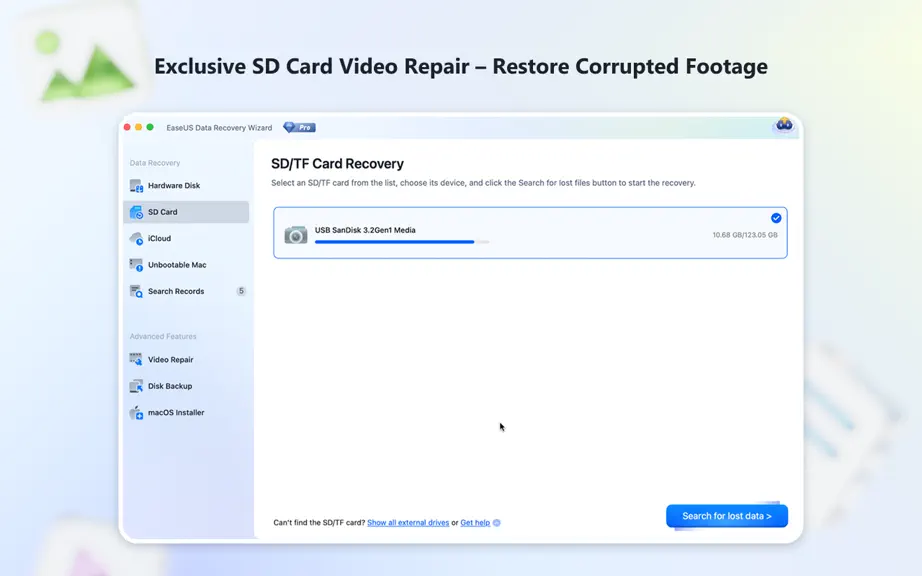Viewport: 922px width, 576px height.
Task: Follow the Get help link
Action: tap(475, 523)
